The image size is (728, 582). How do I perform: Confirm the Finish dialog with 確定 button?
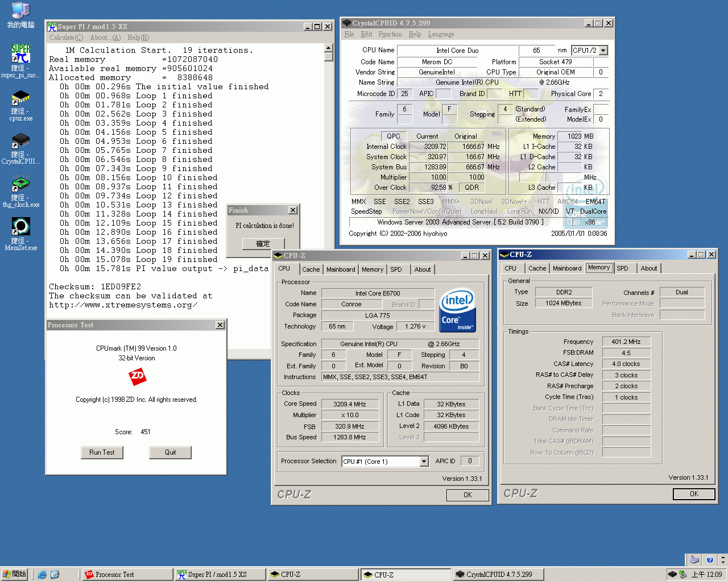(263, 244)
